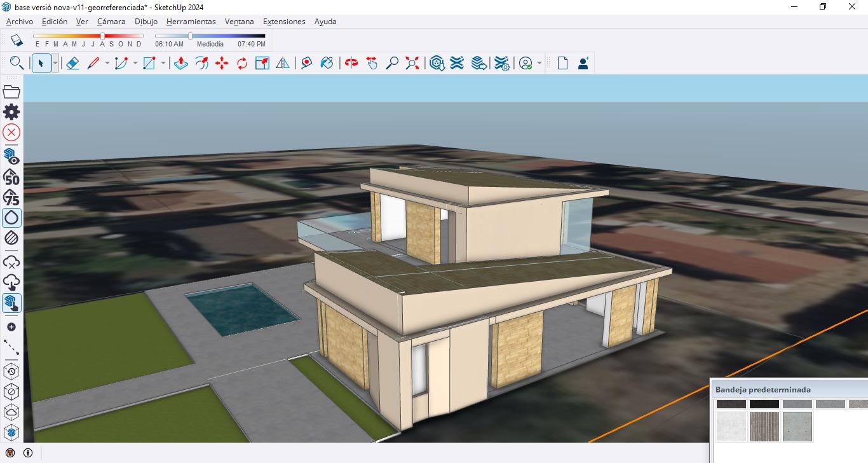This screenshot has height=463, width=868.
Task: Select the Eraser tool
Action: tap(72, 63)
